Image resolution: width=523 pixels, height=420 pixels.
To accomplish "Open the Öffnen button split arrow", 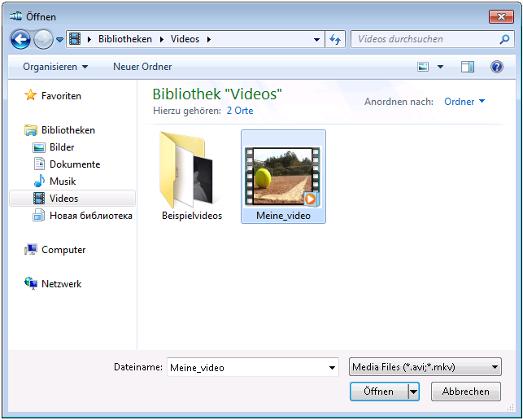I will (413, 392).
